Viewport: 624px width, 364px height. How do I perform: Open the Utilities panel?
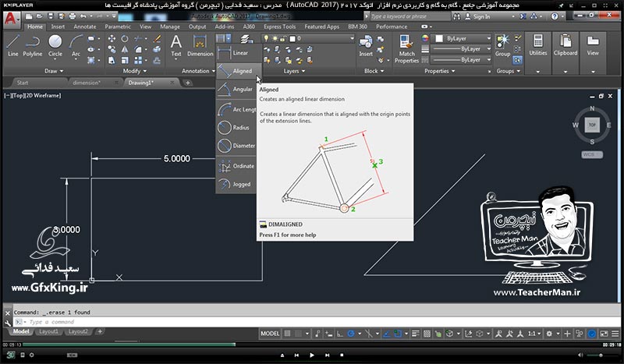(x=537, y=53)
